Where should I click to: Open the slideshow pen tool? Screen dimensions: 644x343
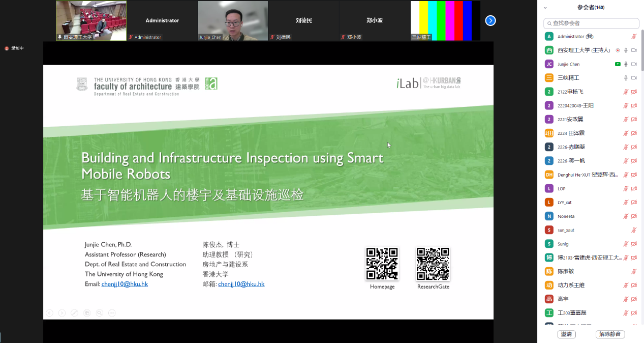coord(75,313)
